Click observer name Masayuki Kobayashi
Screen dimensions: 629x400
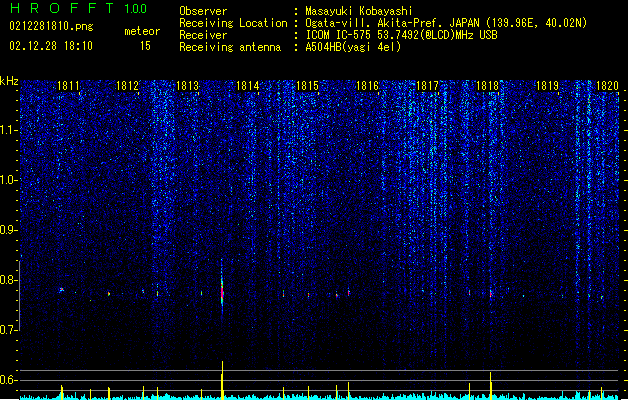(x=359, y=11)
